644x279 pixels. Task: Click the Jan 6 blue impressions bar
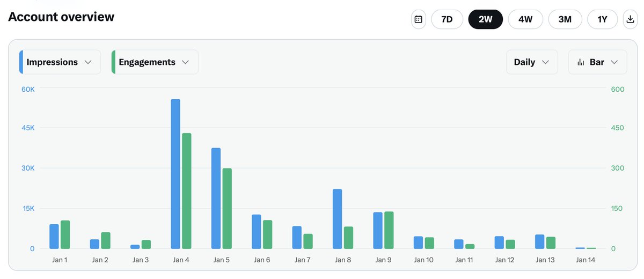pyautogui.click(x=257, y=232)
